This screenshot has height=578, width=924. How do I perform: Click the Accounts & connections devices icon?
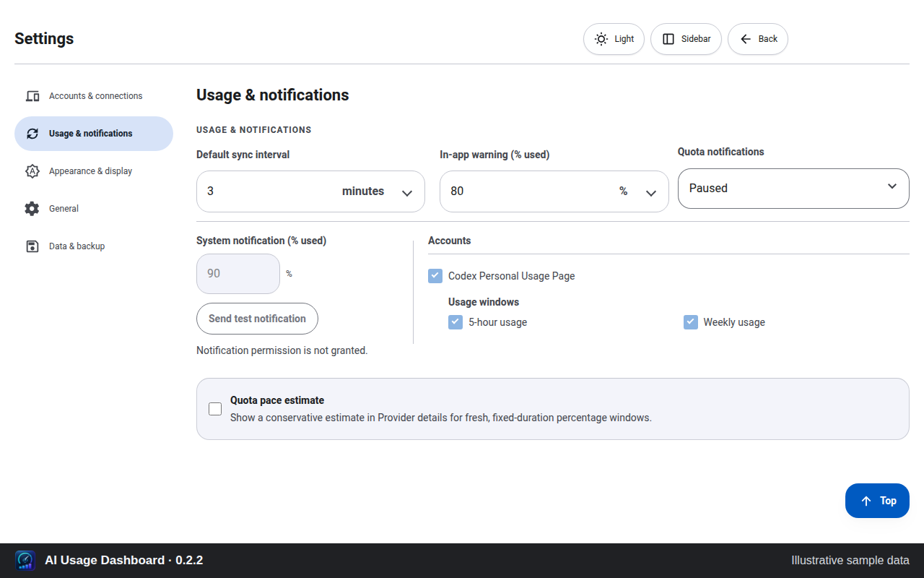[32, 96]
